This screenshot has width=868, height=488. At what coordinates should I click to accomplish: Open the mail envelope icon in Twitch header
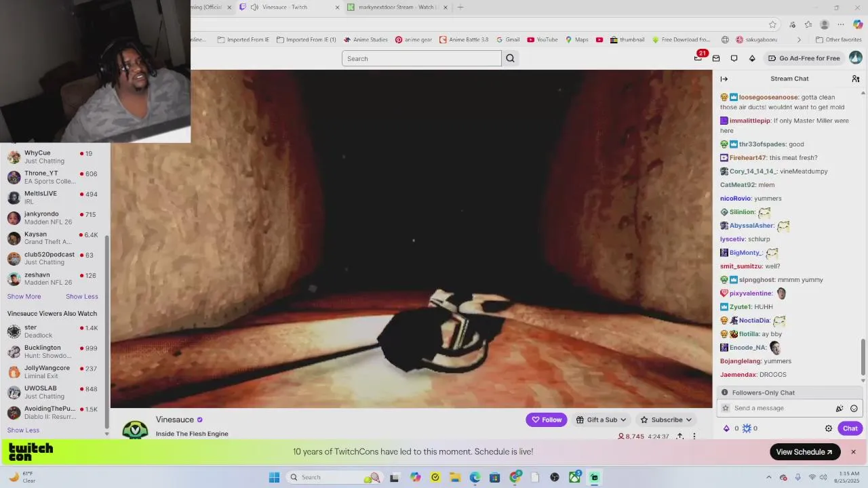[x=716, y=58]
